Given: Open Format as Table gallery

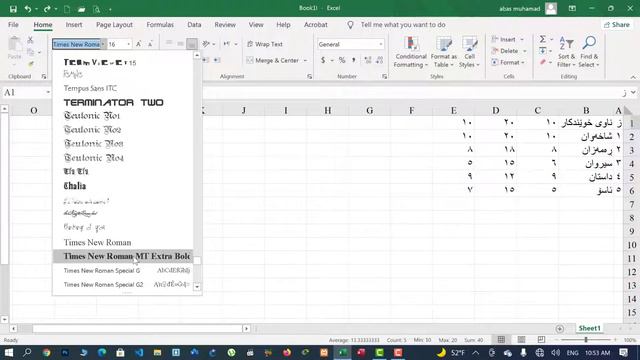Looking at the screenshot, I should tap(444, 52).
